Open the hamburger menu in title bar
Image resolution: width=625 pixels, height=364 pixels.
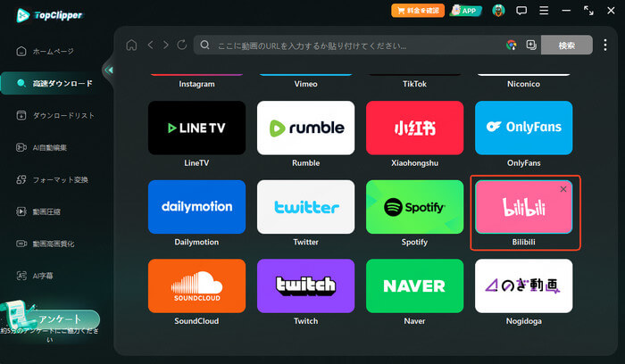pos(544,11)
